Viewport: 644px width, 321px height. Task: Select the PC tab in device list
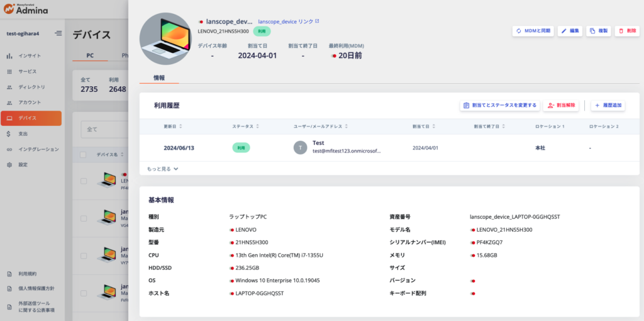coord(90,55)
